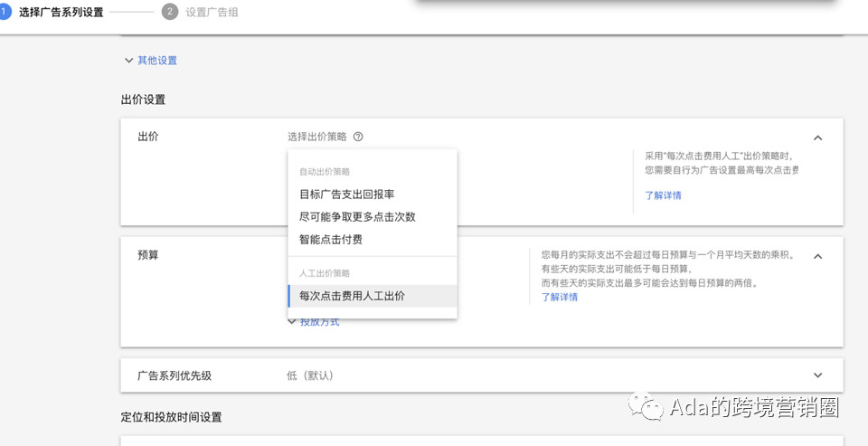Click the step 2 circle icon
The height and width of the screenshot is (446, 868).
pyautogui.click(x=169, y=12)
